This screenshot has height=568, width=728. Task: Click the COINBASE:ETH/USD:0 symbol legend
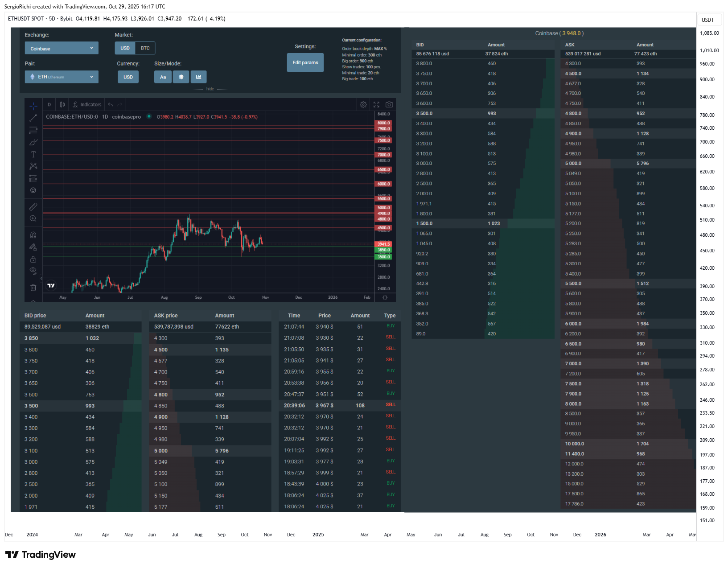[72, 117]
